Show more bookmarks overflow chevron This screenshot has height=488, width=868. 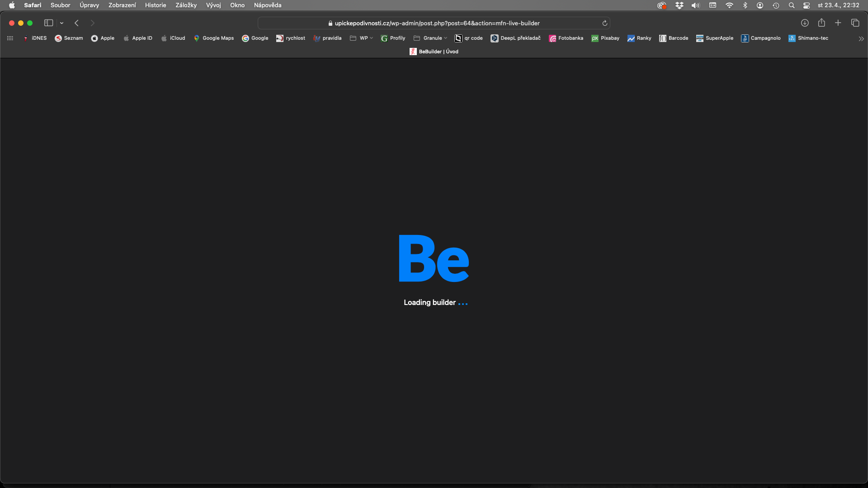[861, 39]
